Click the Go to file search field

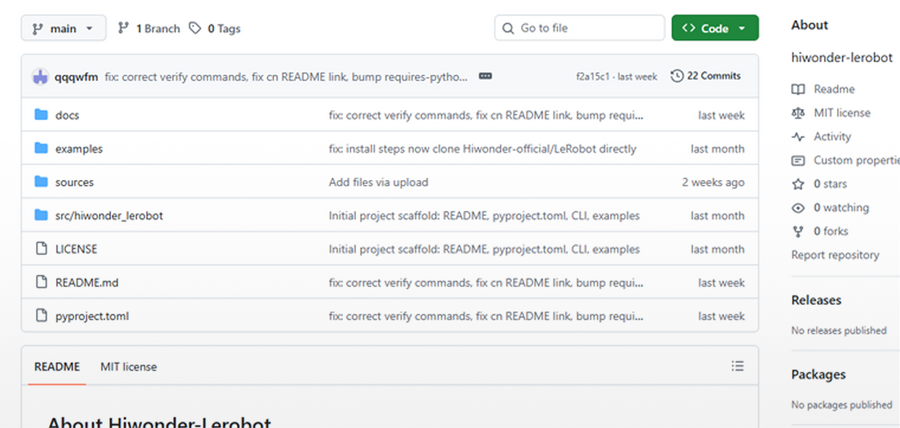click(x=579, y=28)
